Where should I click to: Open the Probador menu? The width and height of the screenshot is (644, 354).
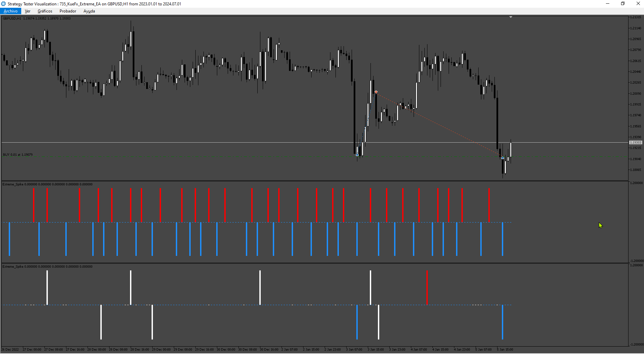[x=68, y=11]
